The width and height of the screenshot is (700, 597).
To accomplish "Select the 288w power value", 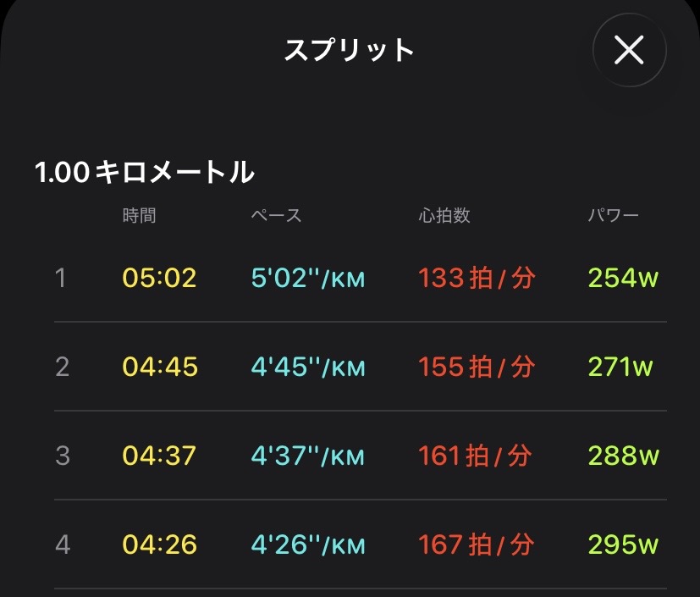I will [623, 456].
